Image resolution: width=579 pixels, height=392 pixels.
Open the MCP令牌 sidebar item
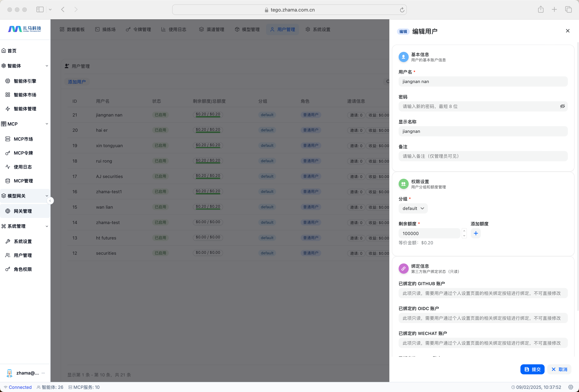tap(23, 153)
